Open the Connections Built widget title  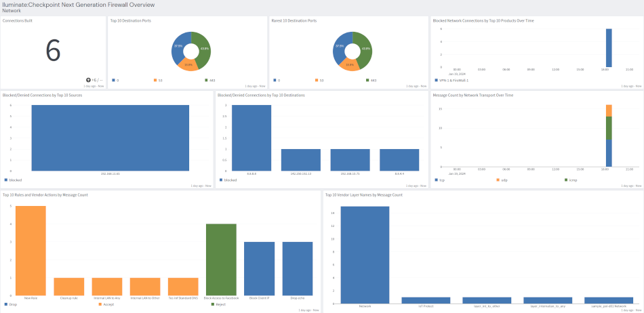[18, 21]
